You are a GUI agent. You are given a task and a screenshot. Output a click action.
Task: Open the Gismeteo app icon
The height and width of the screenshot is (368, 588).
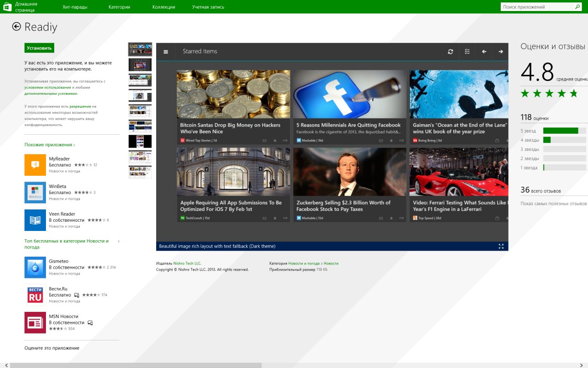(35, 267)
